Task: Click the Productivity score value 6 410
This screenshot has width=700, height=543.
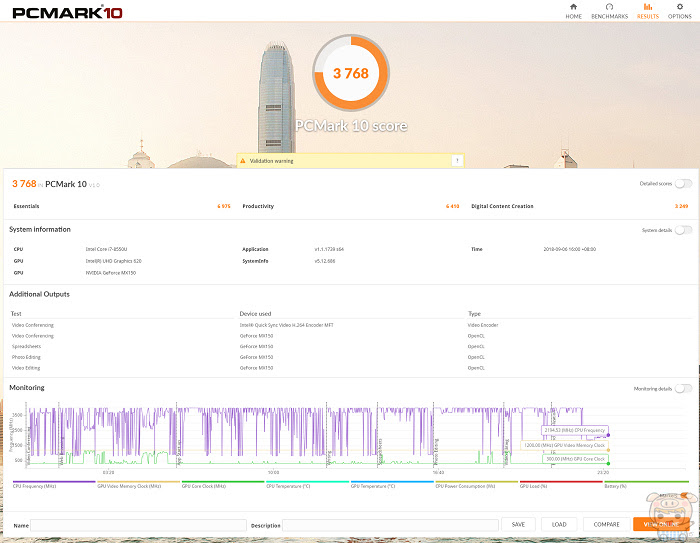Action: 452,206
